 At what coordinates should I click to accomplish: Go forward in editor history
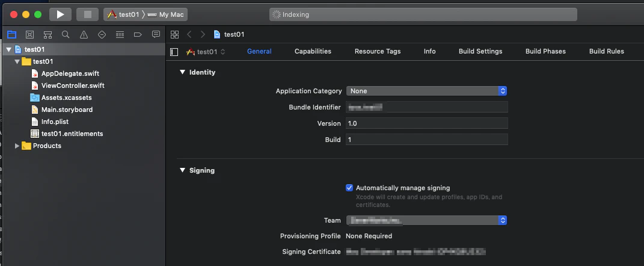tap(203, 34)
